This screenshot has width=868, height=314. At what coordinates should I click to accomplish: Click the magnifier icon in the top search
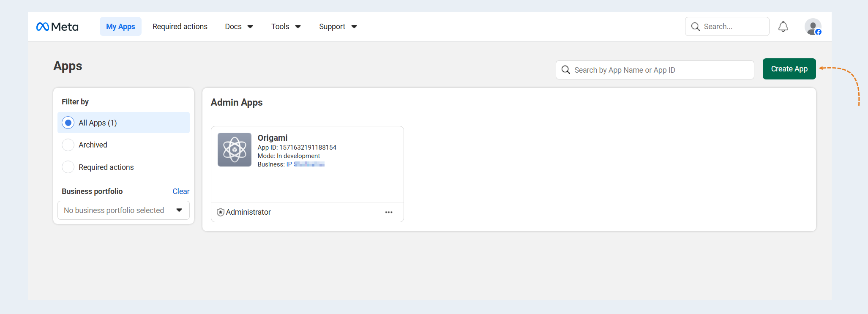695,27
